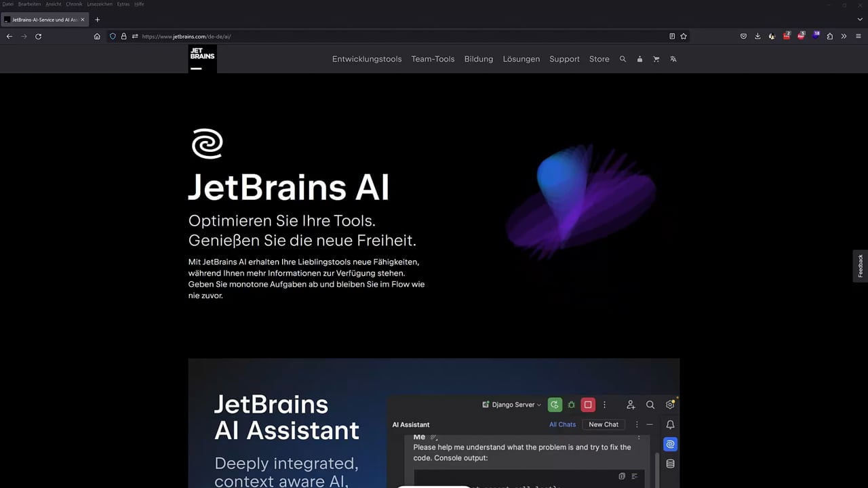Click the URL address bar field

click(400, 37)
